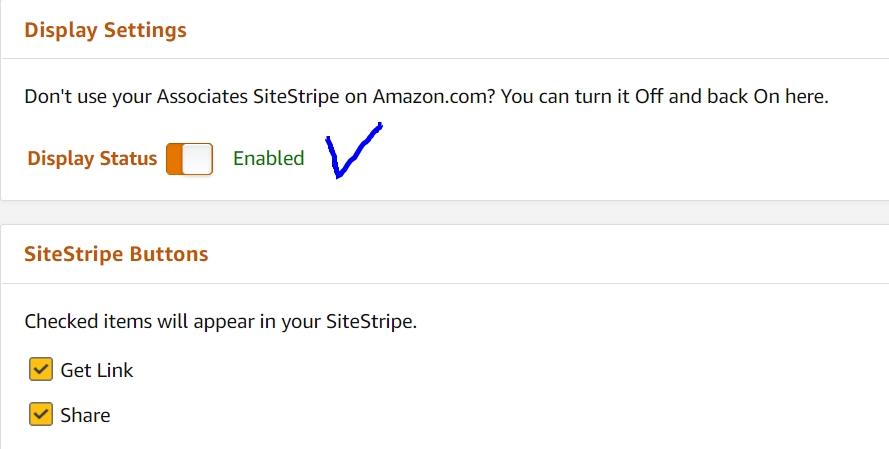Image resolution: width=889 pixels, height=449 pixels.
Task: Uncheck the Get Link checkbox
Action: pos(41,370)
